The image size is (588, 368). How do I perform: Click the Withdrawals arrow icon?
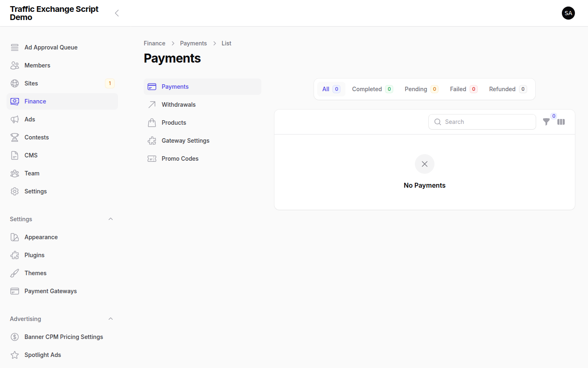click(x=151, y=104)
